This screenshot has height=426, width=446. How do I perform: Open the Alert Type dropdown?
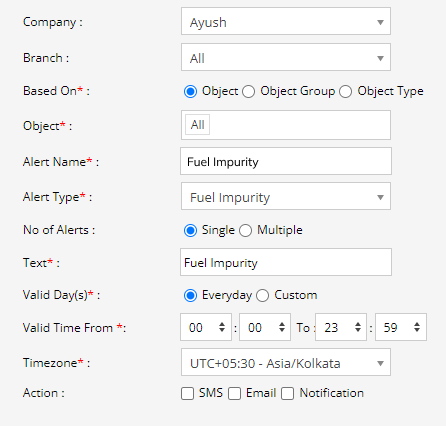[x=286, y=196]
